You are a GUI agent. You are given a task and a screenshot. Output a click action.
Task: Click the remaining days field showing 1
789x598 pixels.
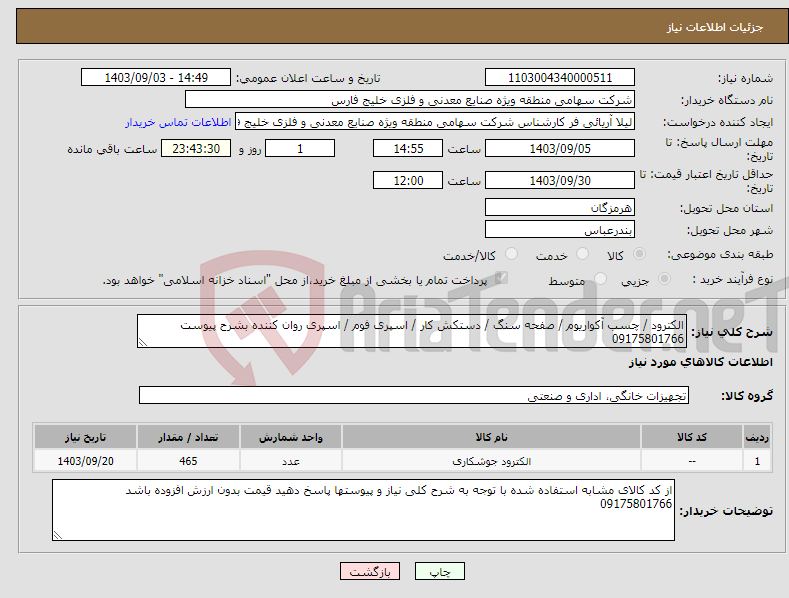click(x=300, y=148)
